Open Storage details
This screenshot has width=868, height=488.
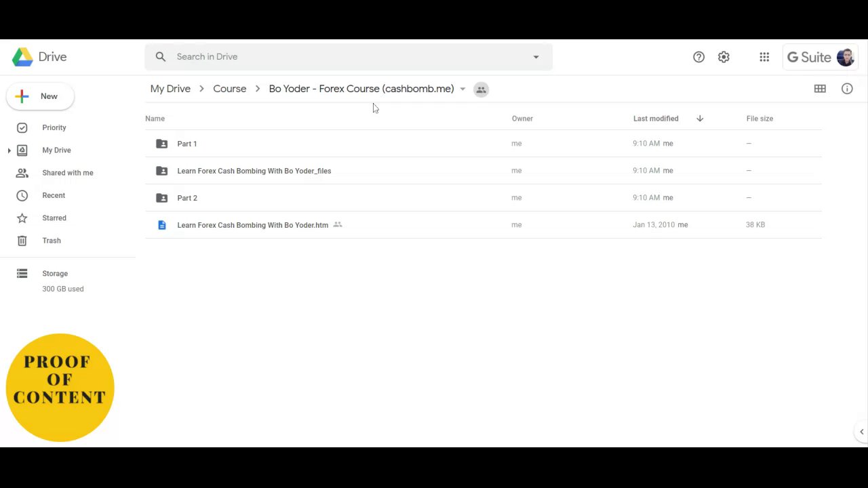point(55,274)
